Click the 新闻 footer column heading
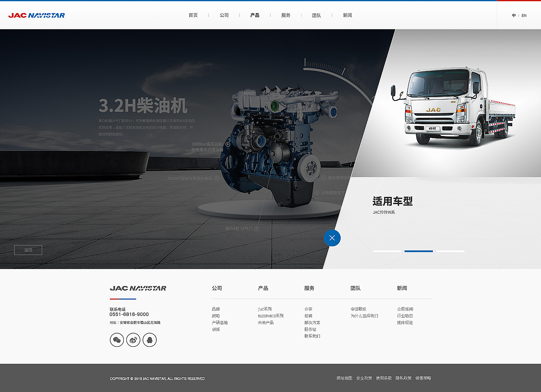541x392 pixels. pos(402,288)
